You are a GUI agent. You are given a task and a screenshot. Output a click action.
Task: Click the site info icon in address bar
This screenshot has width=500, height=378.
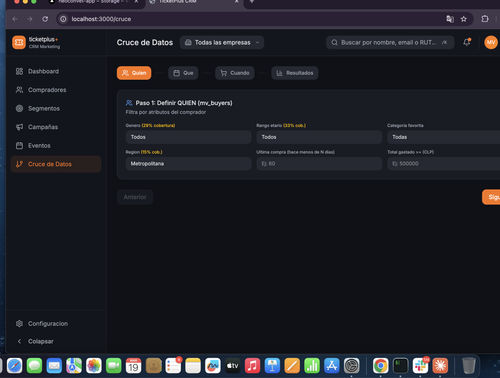[63, 19]
